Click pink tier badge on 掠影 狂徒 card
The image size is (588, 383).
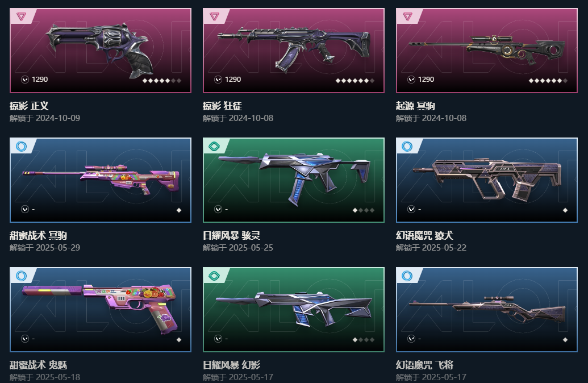[215, 16]
